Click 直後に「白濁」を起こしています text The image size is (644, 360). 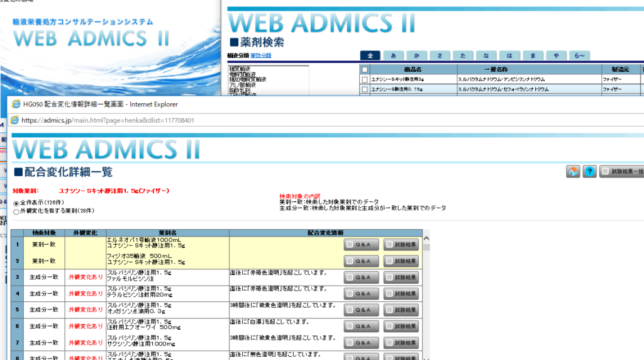tap(269, 322)
